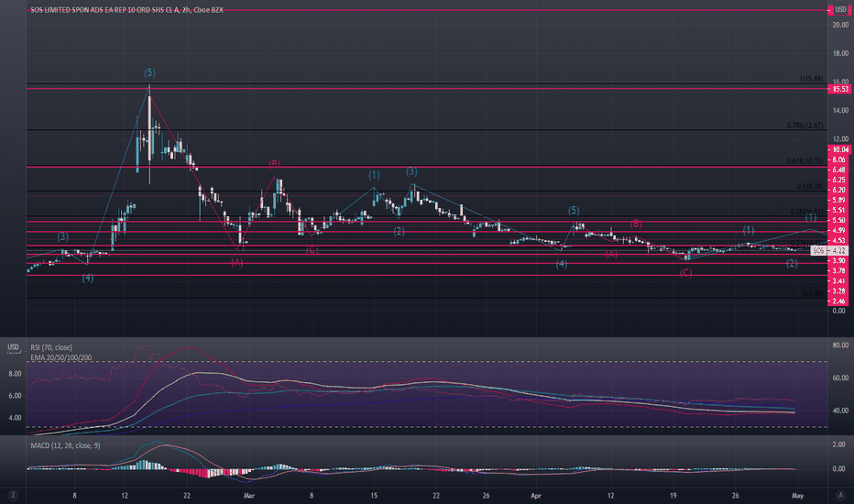Click the 20.00 price axis tick
Image resolution: width=854 pixels, height=504 pixels.
840,25
